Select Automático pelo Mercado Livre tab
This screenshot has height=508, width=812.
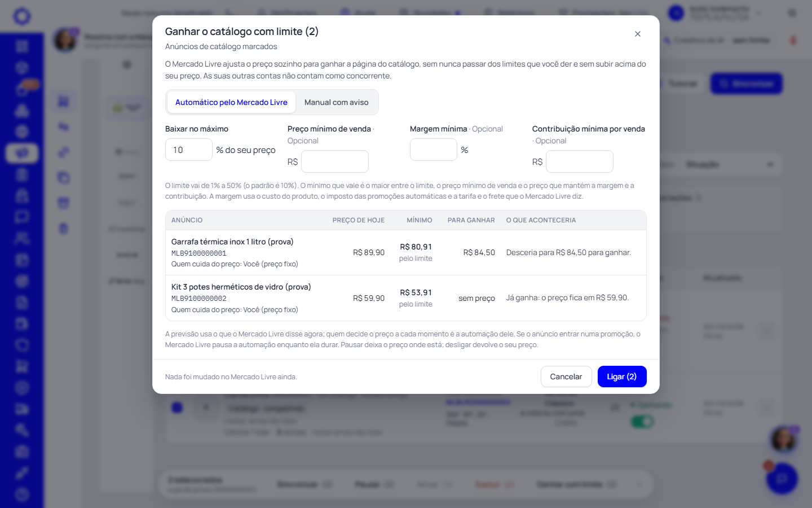(x=231, y=102)
